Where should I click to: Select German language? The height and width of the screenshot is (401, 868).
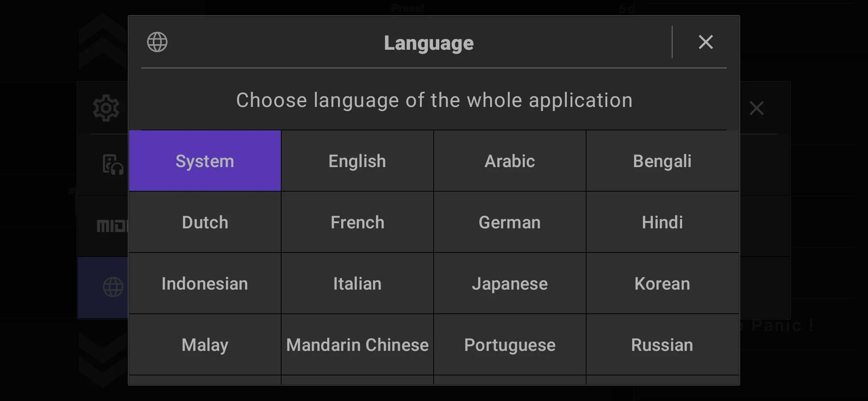510,222
